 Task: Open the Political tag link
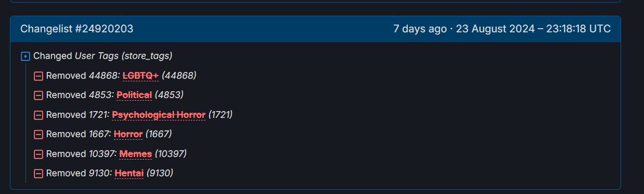coord(134,95)
